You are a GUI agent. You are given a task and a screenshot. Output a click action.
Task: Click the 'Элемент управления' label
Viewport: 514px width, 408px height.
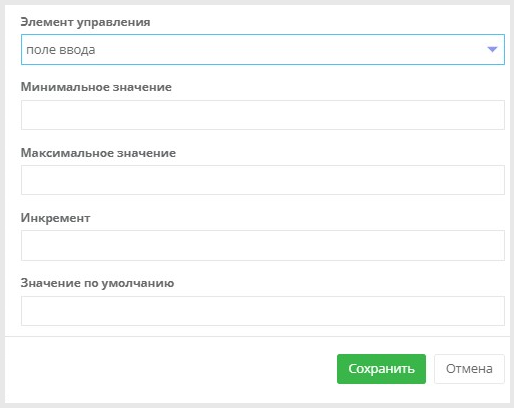click(85, 22)
